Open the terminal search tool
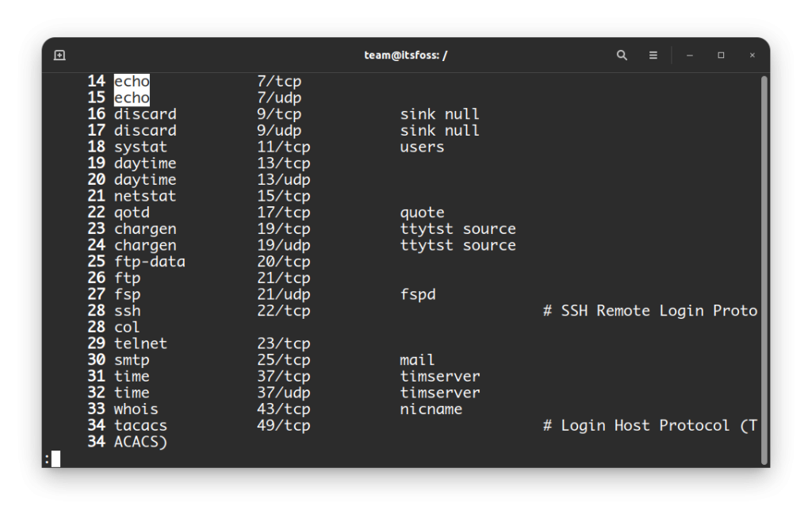 pyautogui.click(x=622, y=55)
